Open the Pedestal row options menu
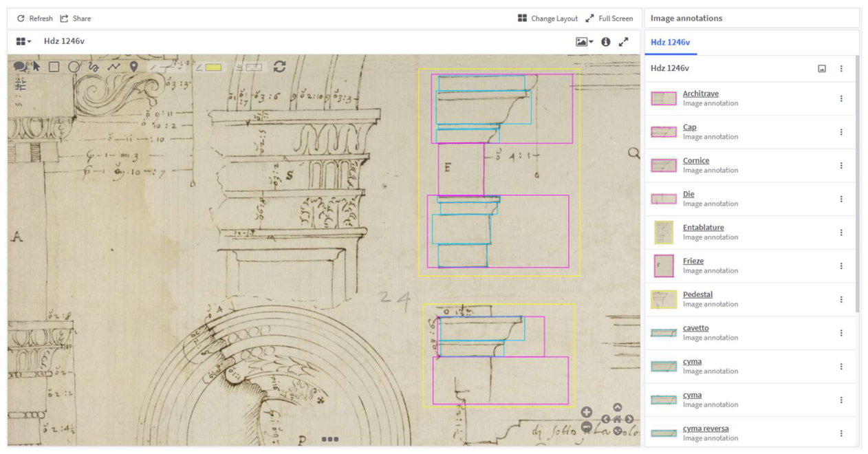 (x=841, y=299)
